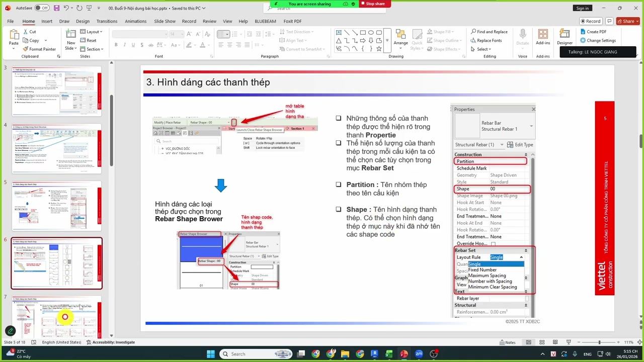Image resolution: width=644 pixels, height=362 pixels.
Task: Apply underline formatting
Action: (133, 45)
